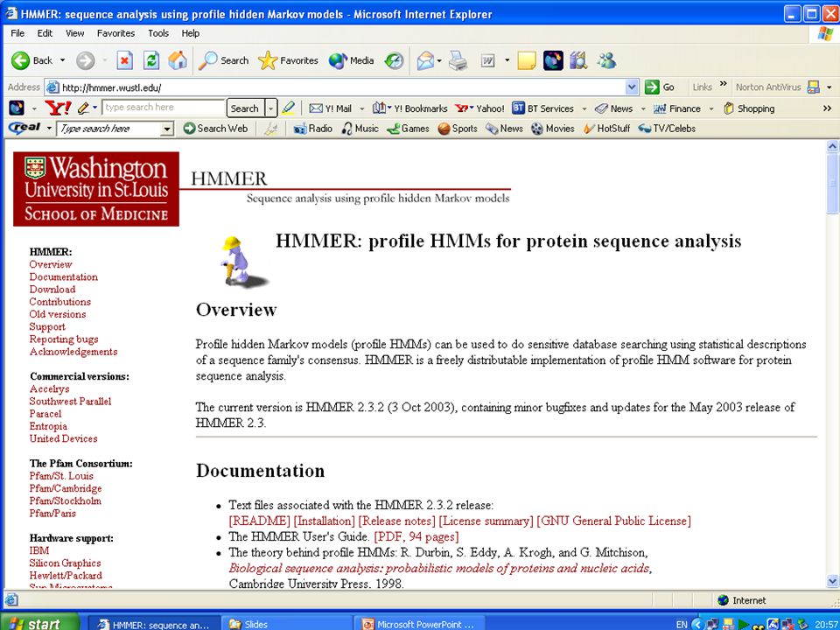Click the address bar URL field
Image resolution: width=840 pixels, height=630 pixels.
click(x=343, y=87)
